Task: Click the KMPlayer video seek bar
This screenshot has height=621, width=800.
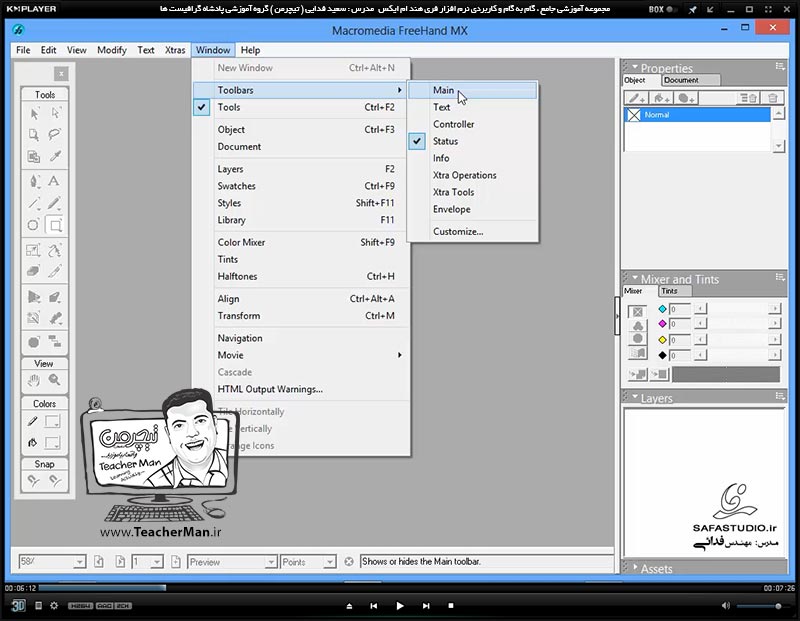Action: click(399, 588)
